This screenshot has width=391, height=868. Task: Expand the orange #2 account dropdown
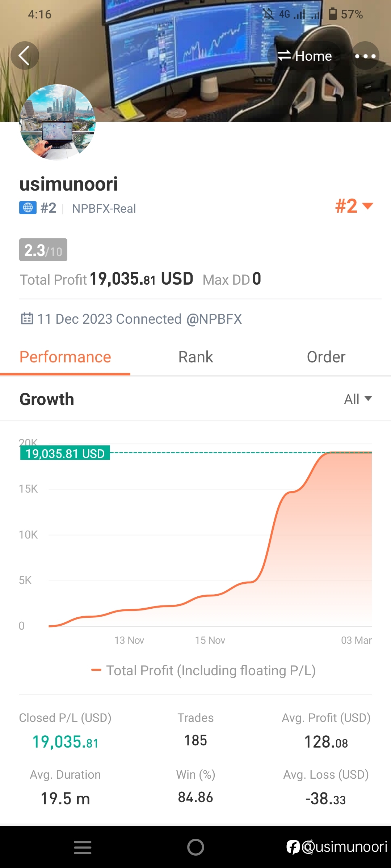point(354,206)
